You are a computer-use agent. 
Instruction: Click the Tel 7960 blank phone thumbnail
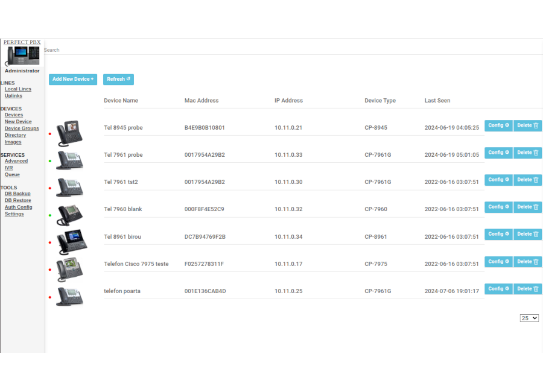(69, 215)
